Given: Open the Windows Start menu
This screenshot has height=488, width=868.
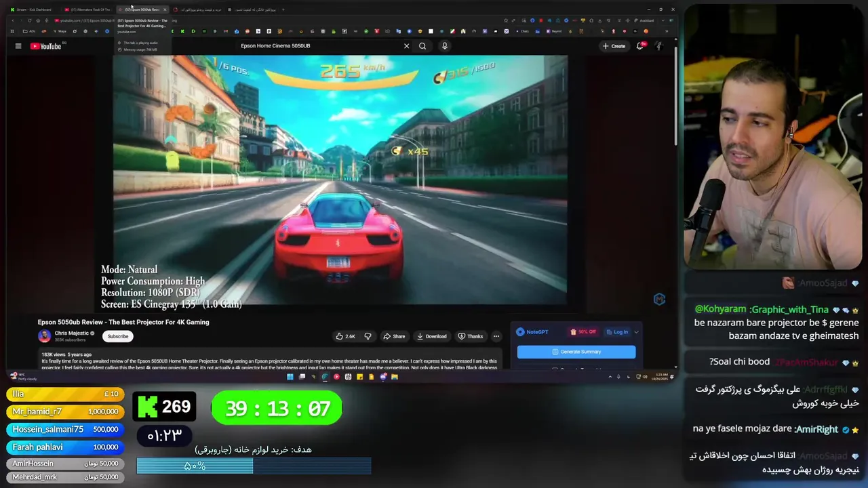Looking at the screenshot, I should [x=290, y=377].
